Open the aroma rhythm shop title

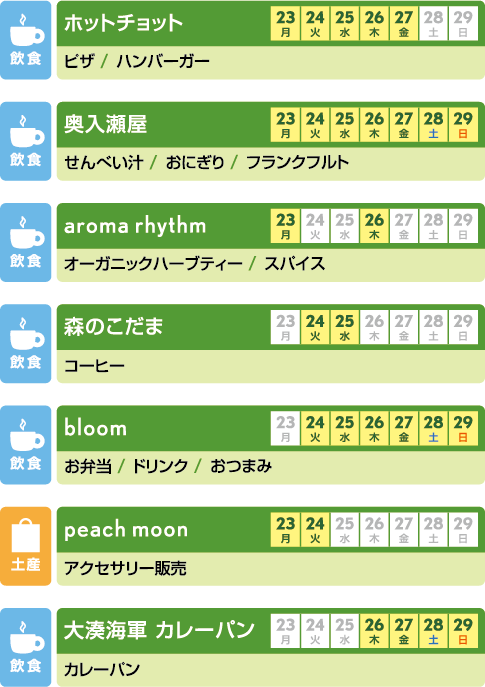pyautogui.click(x=135, y=226)
